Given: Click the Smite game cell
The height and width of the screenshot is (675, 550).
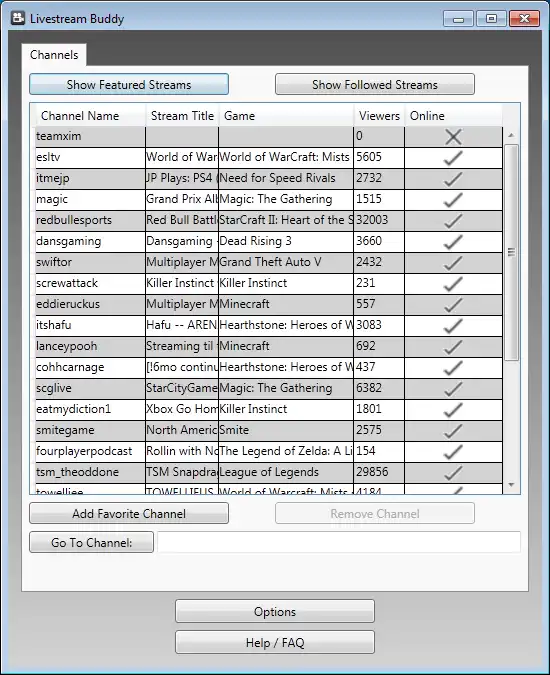Looking at the screenshot, I should (286, 430).
